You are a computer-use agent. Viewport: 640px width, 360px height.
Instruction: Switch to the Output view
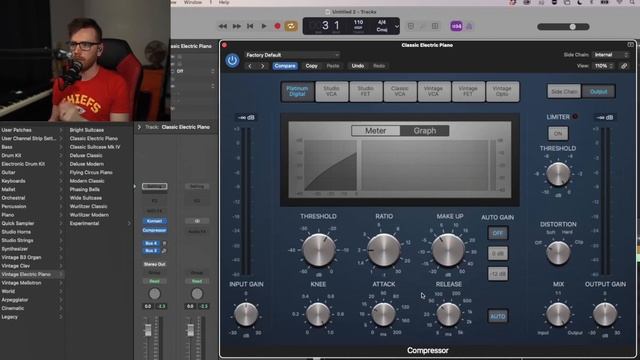click(x=598, y=92)
